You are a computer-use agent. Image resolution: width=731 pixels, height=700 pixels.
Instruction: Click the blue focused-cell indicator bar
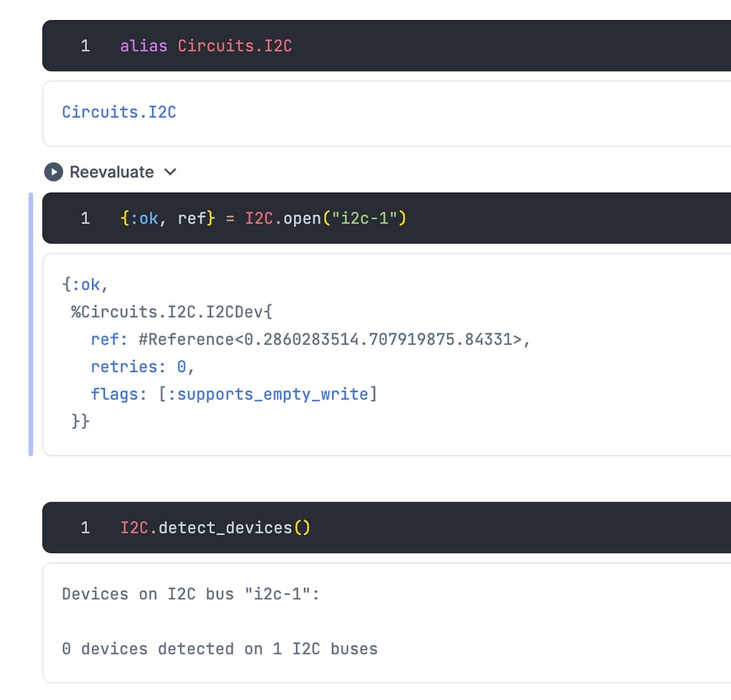pos(31,324)
